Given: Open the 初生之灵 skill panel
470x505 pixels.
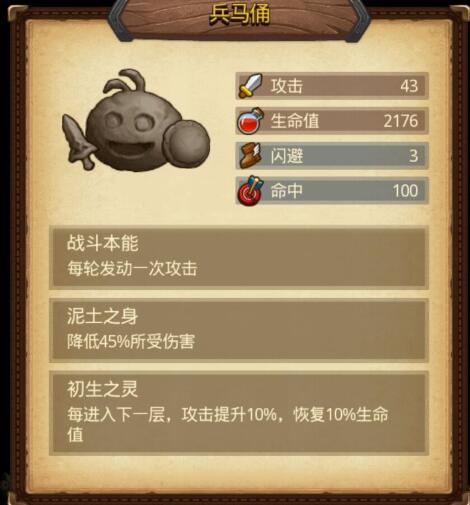Looking at the screenshot, I should (x=239, y=413).
